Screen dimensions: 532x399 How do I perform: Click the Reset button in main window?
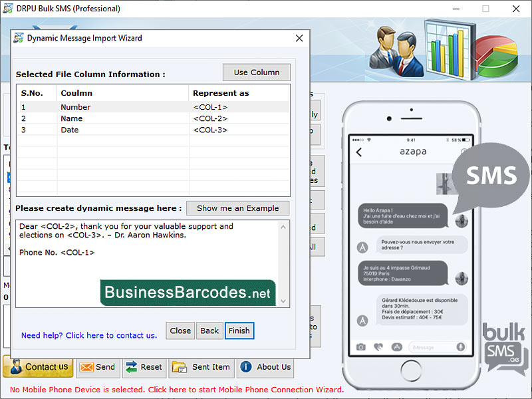pyautogui.click(x=144, y=367)
